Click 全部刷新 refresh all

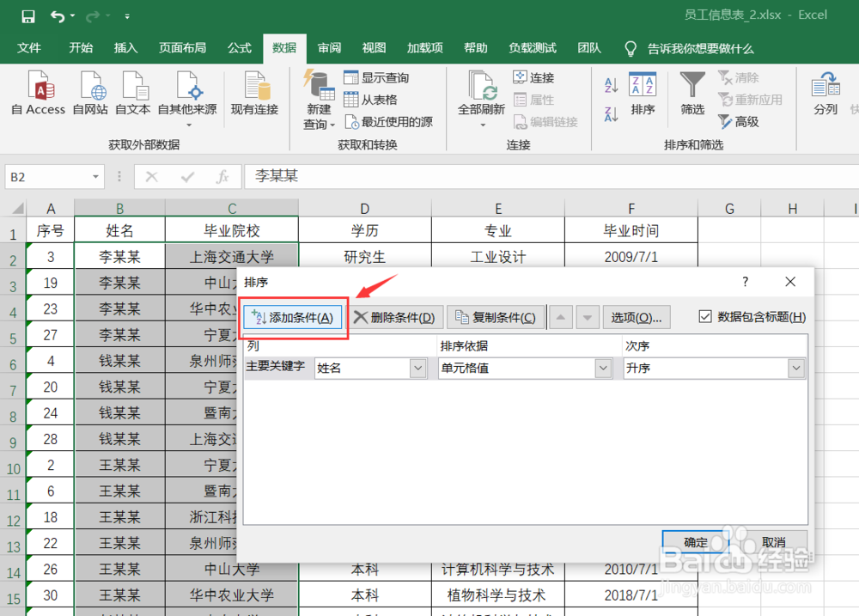pos(481,100)
